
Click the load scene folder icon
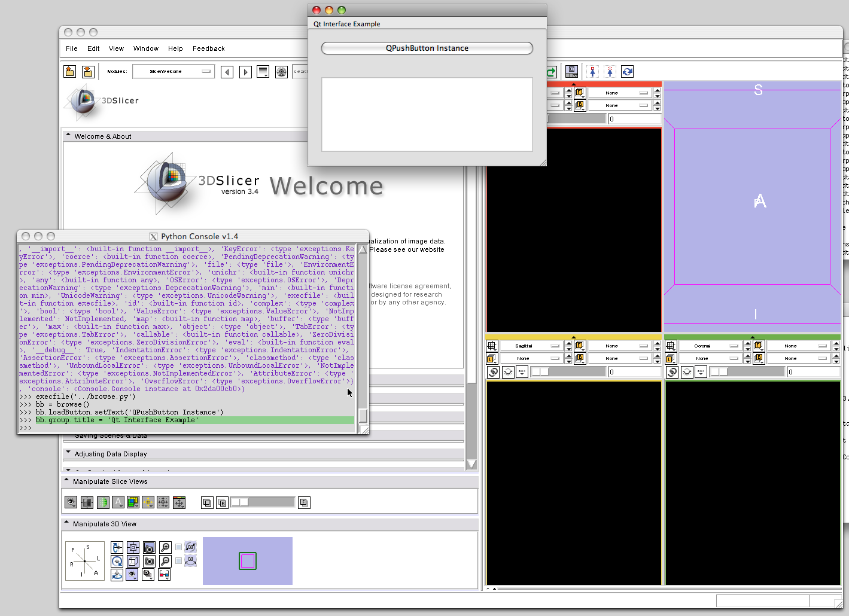click(x=70, y=72)
